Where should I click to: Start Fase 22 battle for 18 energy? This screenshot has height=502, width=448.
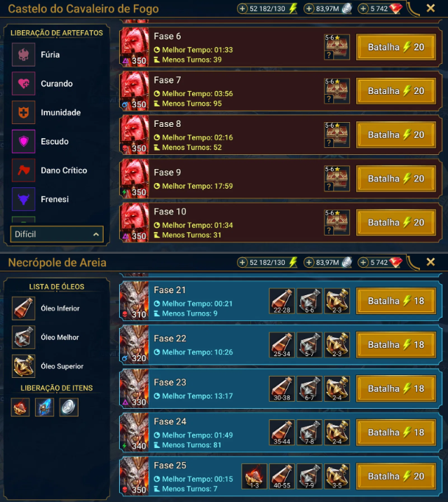396,345
